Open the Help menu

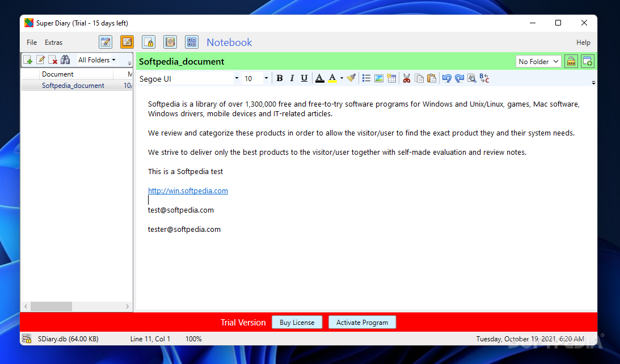pos(583,43)
